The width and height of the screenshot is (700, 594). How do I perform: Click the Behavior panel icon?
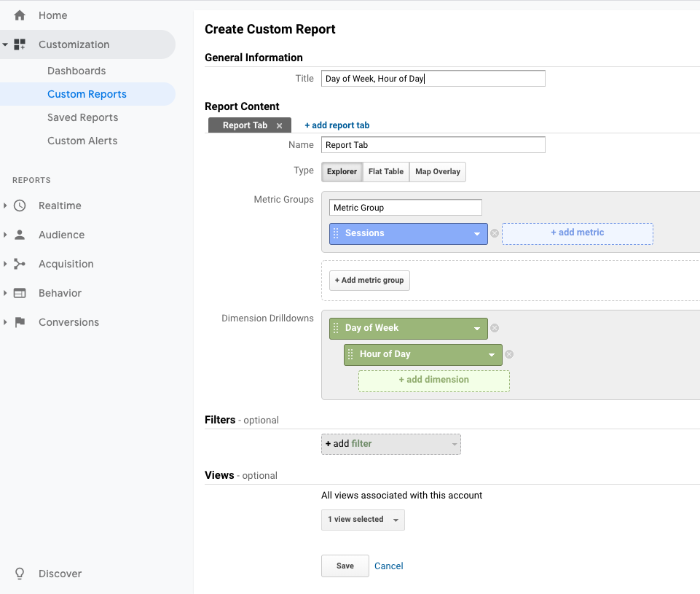[20, 293]
